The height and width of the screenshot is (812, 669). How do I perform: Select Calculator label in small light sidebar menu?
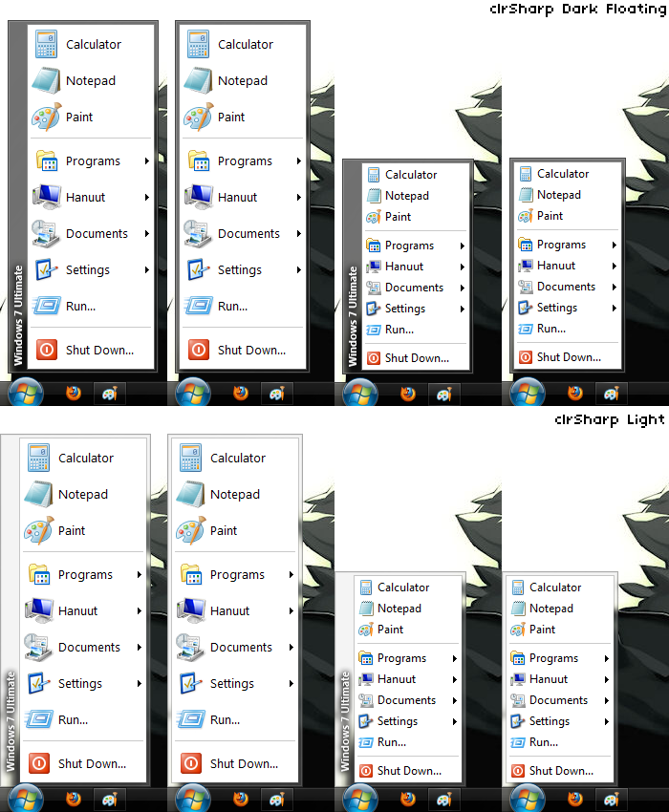pos(403,588)
